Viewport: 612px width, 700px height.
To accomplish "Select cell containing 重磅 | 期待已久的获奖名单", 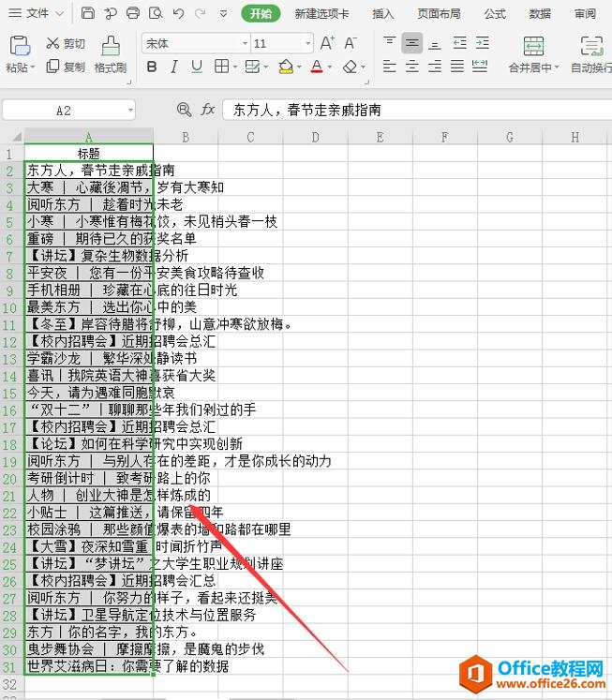I will (x=89, y=238).
